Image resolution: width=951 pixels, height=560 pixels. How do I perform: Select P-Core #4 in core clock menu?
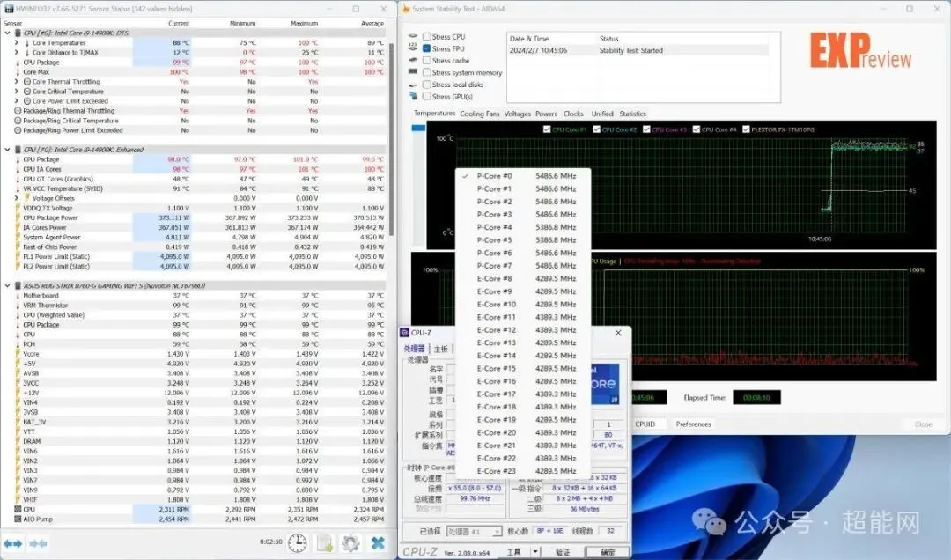tap(523, 227)
